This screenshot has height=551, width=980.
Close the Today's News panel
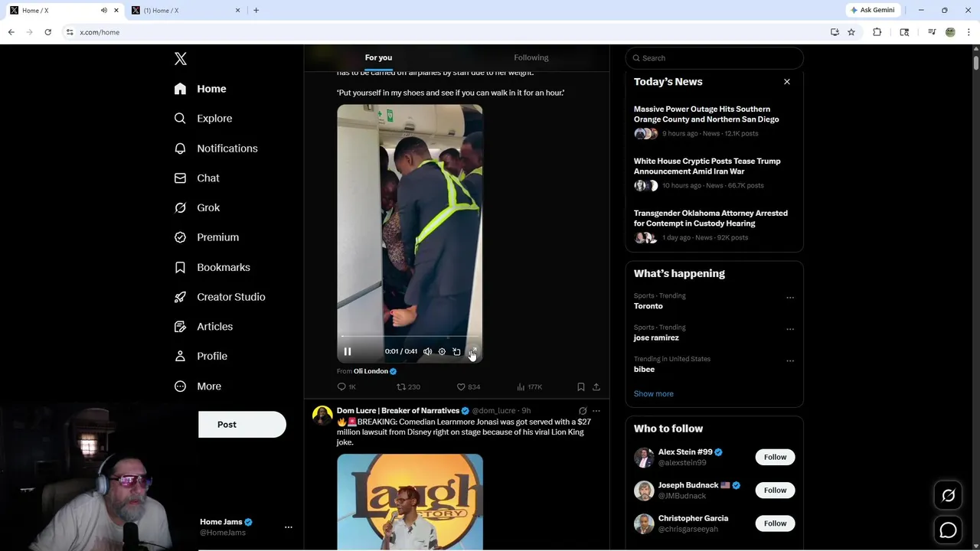786,82
